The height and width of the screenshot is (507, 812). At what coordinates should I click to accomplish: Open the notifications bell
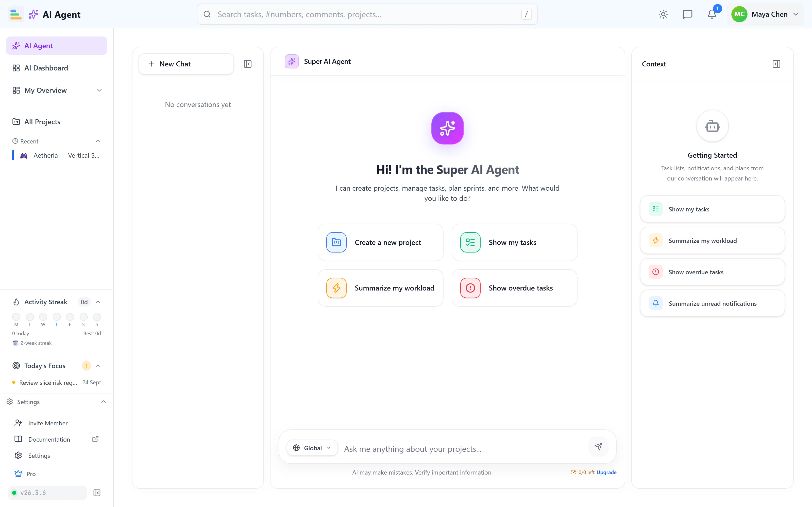click(712, 14)
